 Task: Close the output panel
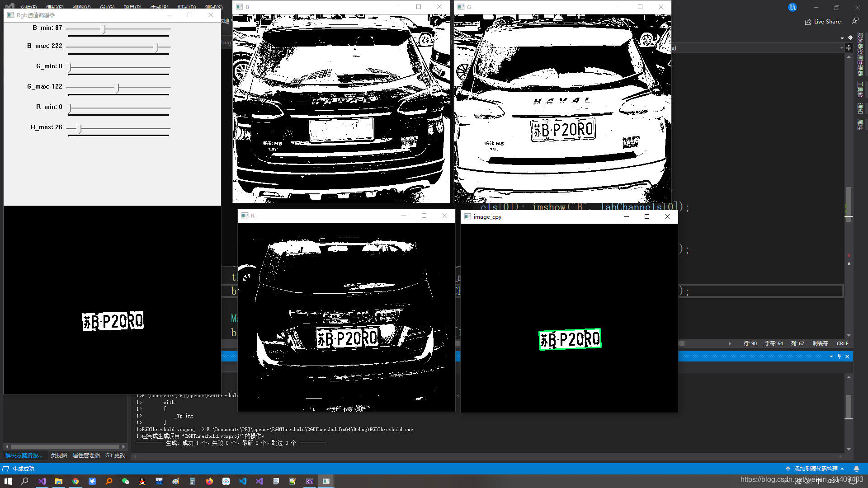coord(847,357)
